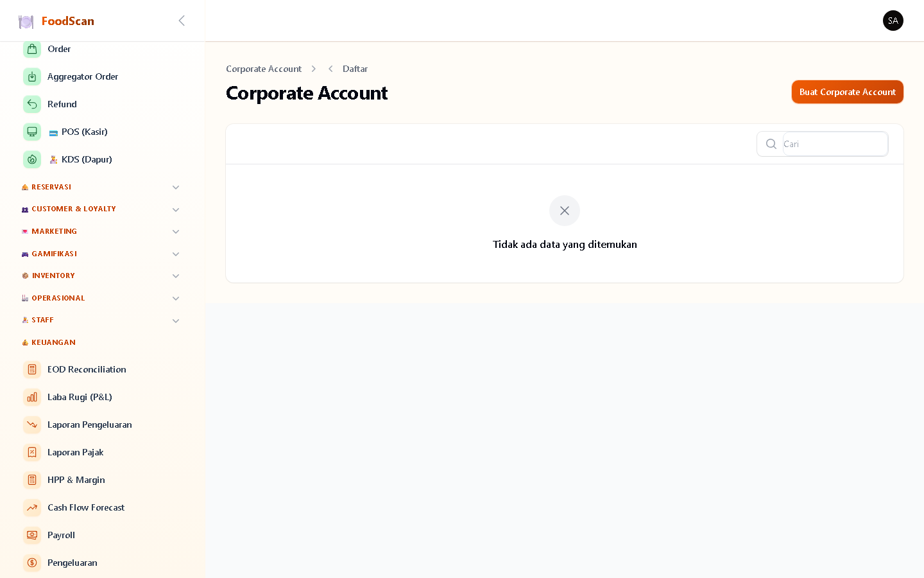The width and height of the screenshot is (924, 578).
Task: Open the SA user avatar menu
Action: pyautogui.click(x=893, y=21)
